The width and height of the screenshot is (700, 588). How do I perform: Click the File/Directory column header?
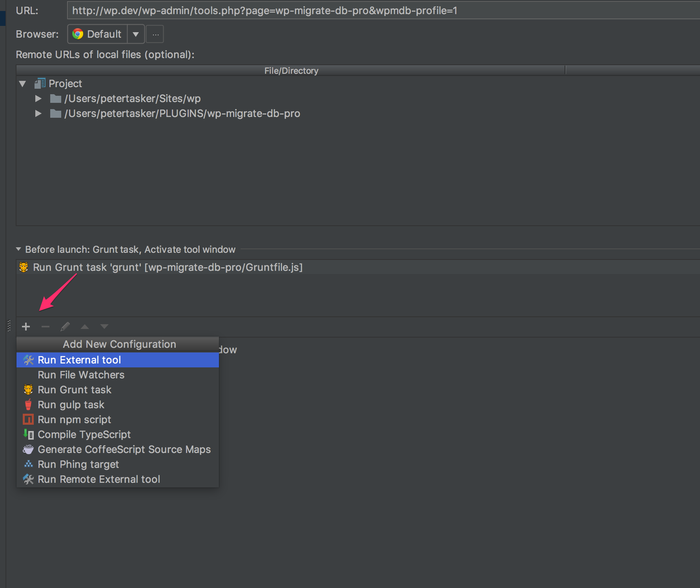[x=291, y=71]
